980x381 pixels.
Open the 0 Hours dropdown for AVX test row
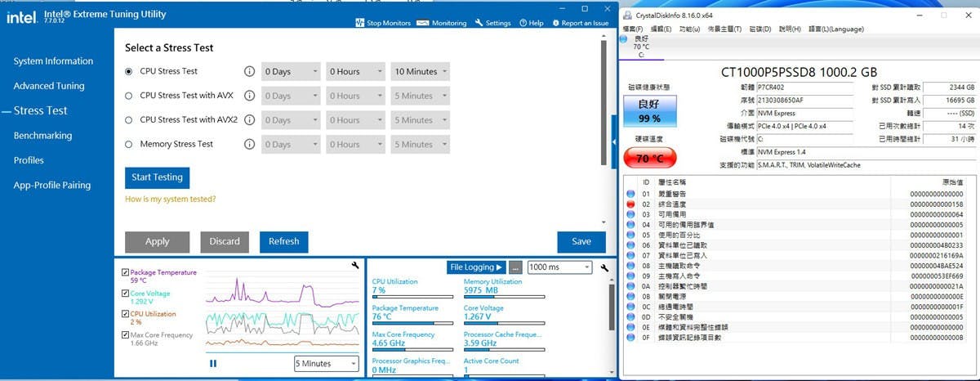click(x=355, y=96)
